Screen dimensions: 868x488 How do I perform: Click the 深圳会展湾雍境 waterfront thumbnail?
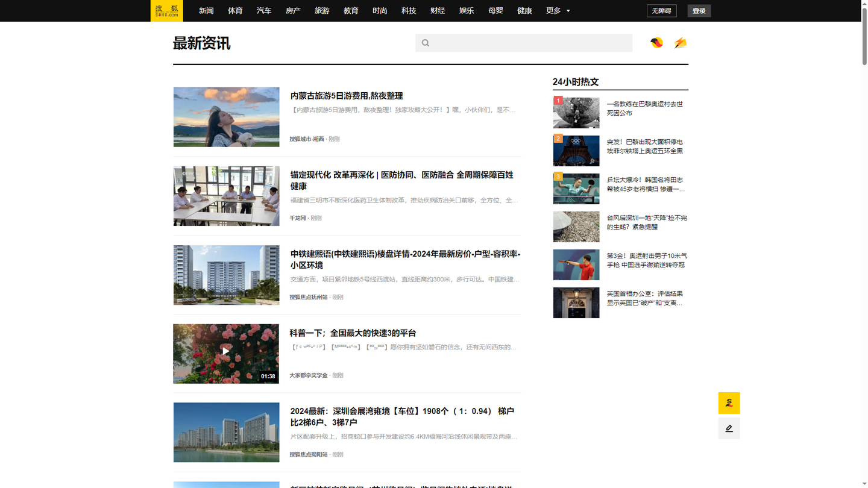coord(226,433)
